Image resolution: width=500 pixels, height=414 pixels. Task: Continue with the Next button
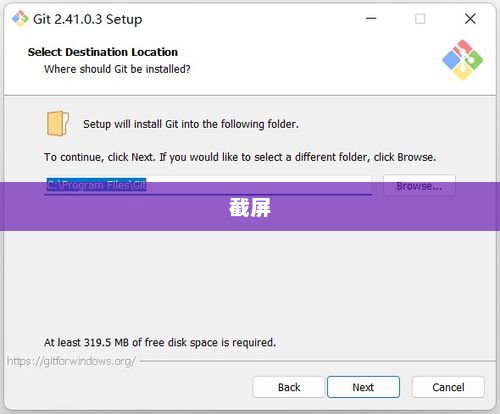point(363,387)
